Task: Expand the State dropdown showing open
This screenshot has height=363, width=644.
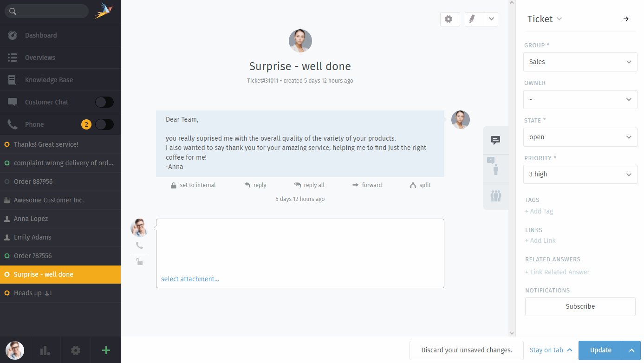Action: [580, 137]
